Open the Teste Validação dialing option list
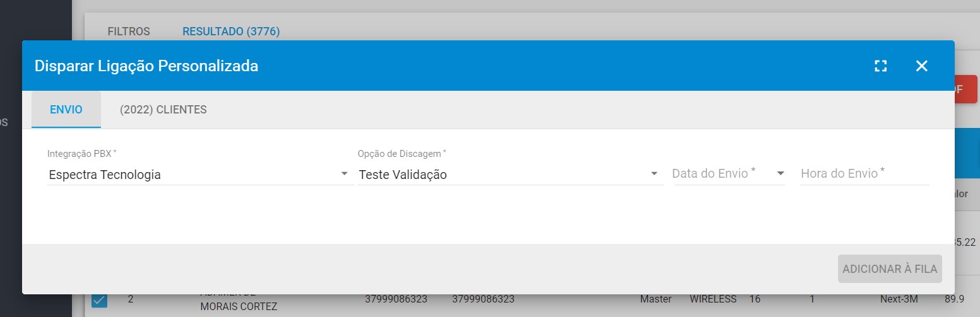 (x=510, y=175)
